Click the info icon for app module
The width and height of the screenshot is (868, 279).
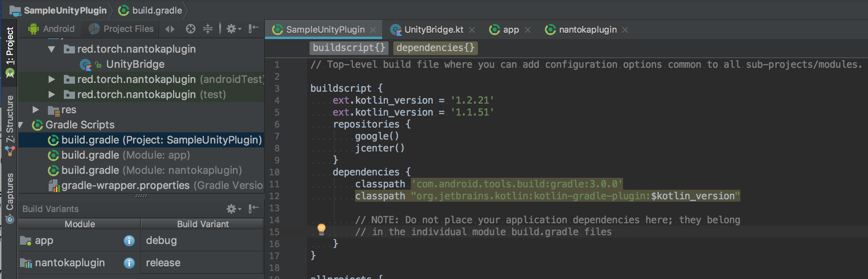[129, 241]
